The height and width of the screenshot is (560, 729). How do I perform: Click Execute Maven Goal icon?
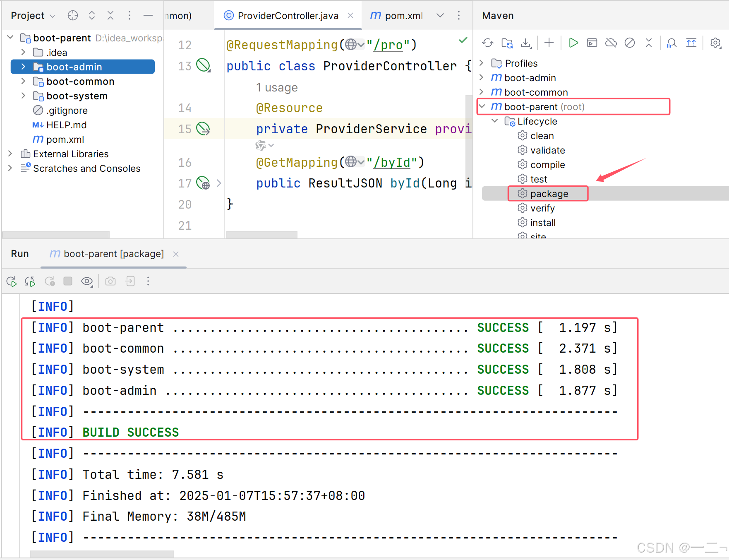(592, 43)
